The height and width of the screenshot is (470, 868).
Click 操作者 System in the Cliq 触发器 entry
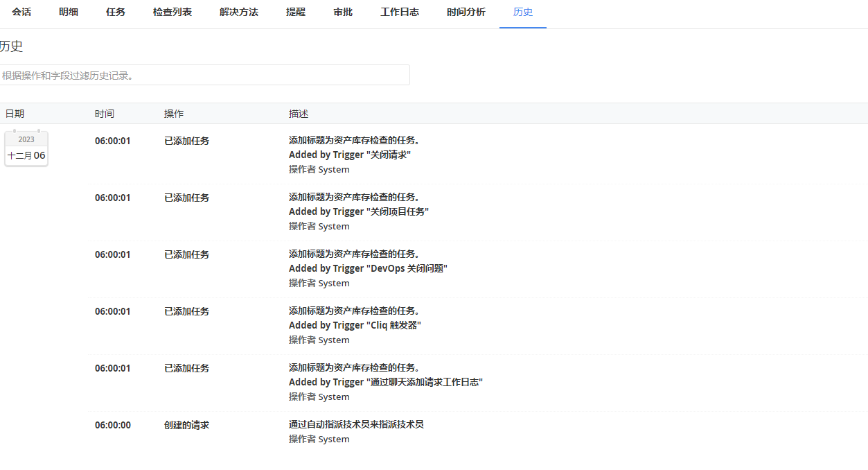pos(319,340)
